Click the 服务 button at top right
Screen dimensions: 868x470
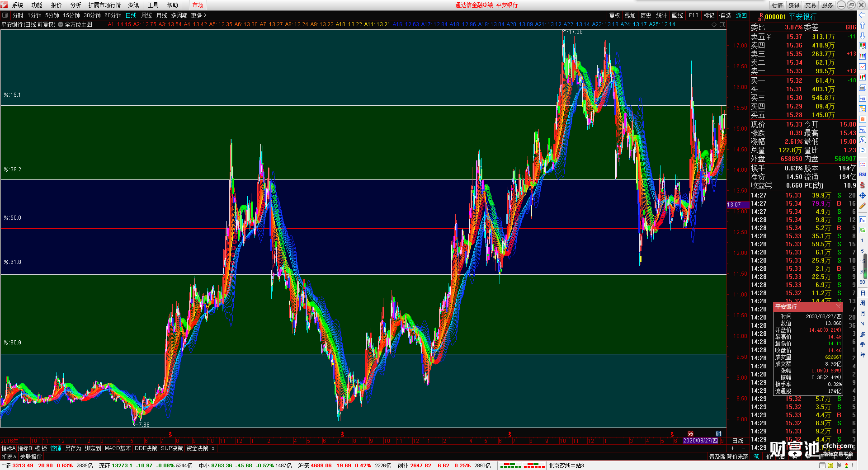[827, 5]
